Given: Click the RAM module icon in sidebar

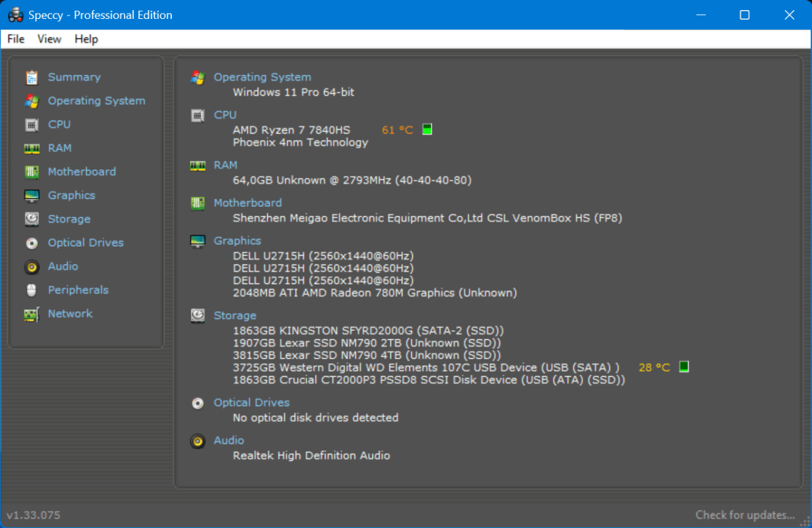Looking at the screenshot, I should 32,149.
